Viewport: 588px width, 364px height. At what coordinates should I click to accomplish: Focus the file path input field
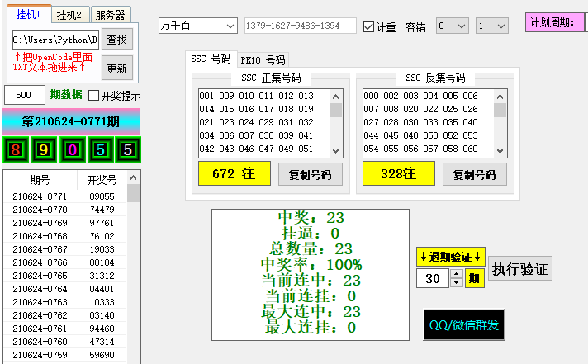(55, 40)
